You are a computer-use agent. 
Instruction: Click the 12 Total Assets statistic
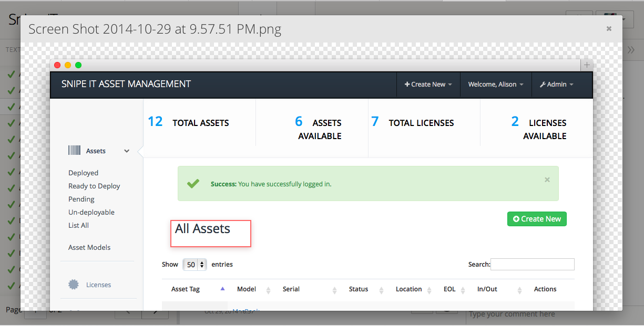[189, 122]
